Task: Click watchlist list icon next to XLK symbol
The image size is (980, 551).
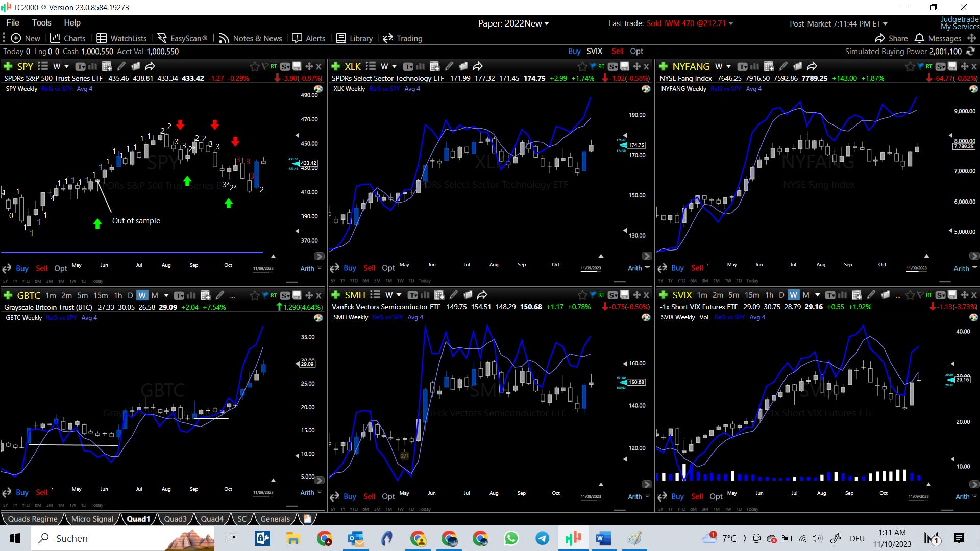Action: (371, 66)
